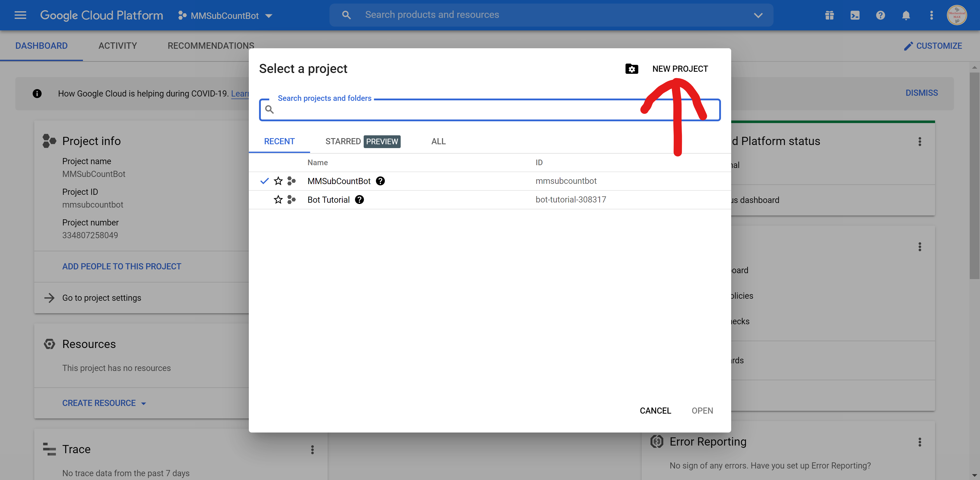The image size is (980, 480).
Task: Expand the search bar chevron
Action: click(x=758, y=16)
